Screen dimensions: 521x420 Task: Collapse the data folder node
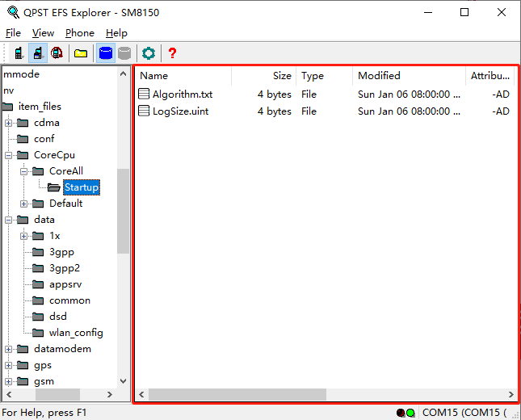(9, 220)
